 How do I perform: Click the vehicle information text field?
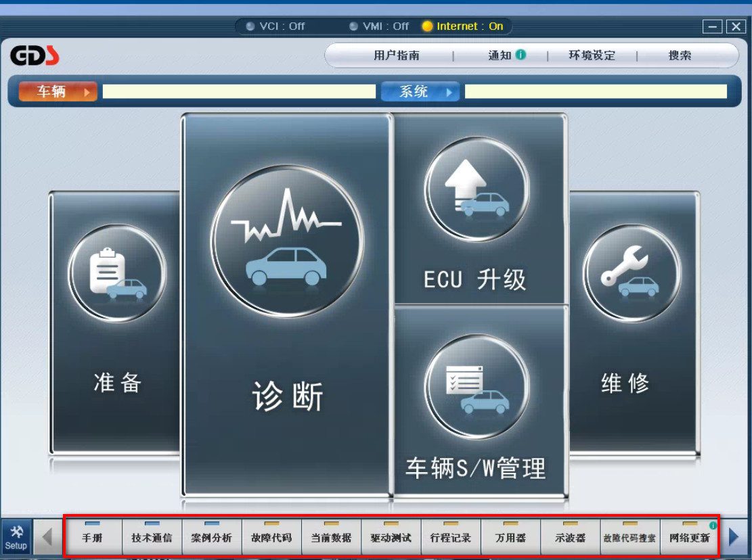(x=238, y=92)
